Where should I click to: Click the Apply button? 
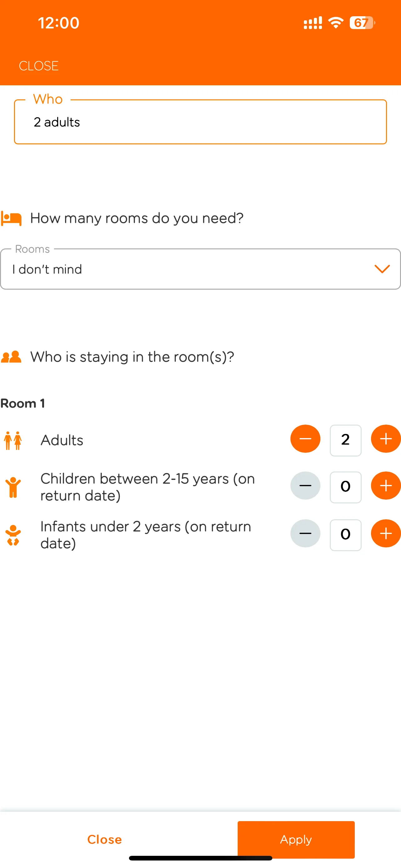[296, 839]
